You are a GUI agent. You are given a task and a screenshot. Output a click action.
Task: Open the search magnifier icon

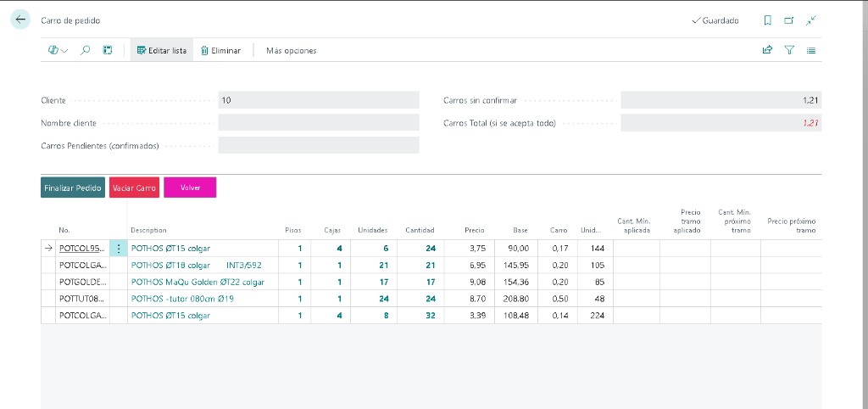[86, 50]
